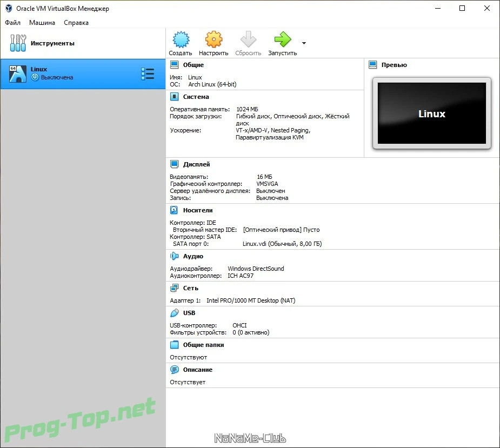Close the VirtualBox Manager window
Screen dimensions: 500x448
(x=486, y=8)
